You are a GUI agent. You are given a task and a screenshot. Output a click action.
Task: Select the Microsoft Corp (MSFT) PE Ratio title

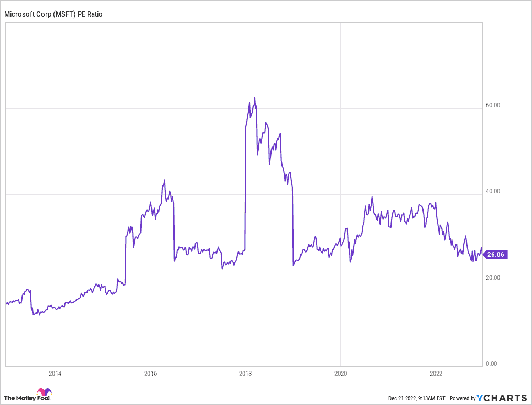pyautogui.click(x=53, y=15)
